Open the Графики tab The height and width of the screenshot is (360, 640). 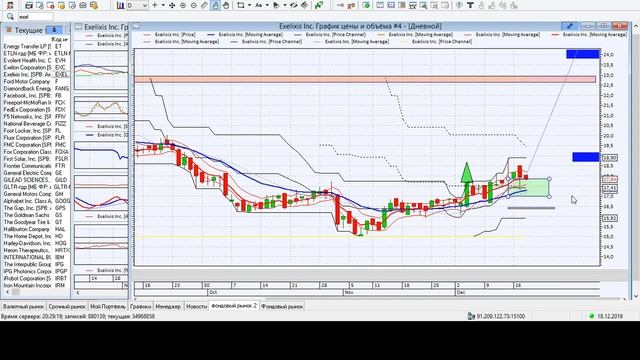140,306
